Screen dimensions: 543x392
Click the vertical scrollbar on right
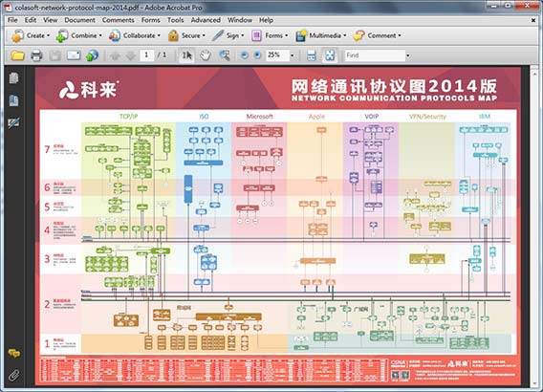point(534,227)
